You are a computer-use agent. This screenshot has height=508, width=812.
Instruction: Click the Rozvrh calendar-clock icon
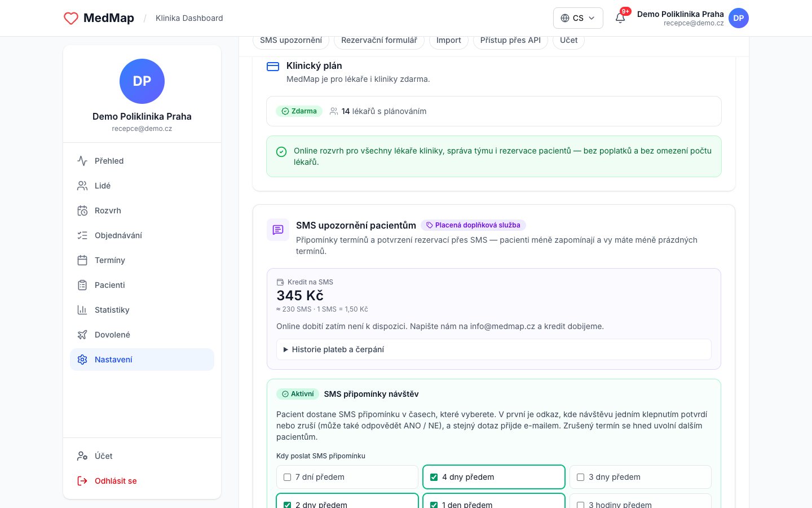[82, 211]
